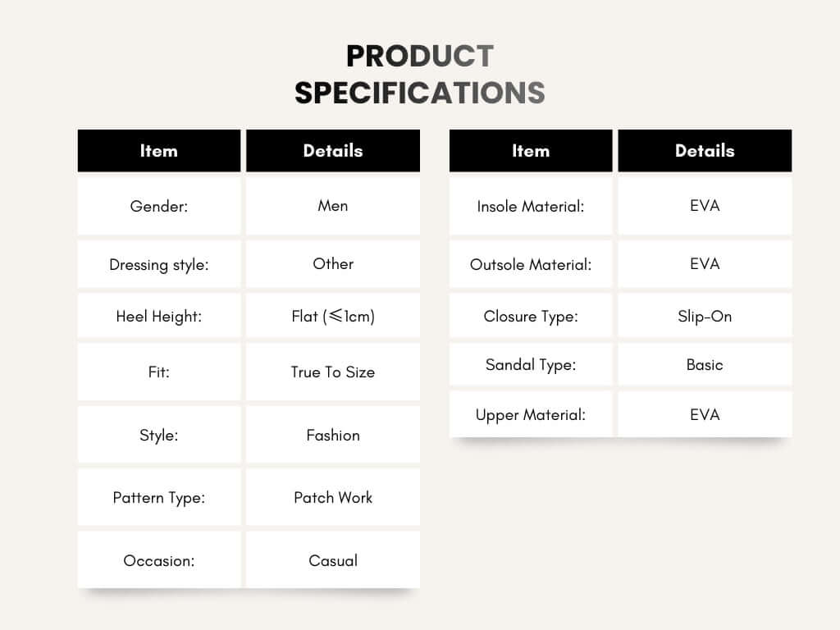Select the Item header above Gender
This screenshot has height=630, width=840.
point(158,151)
